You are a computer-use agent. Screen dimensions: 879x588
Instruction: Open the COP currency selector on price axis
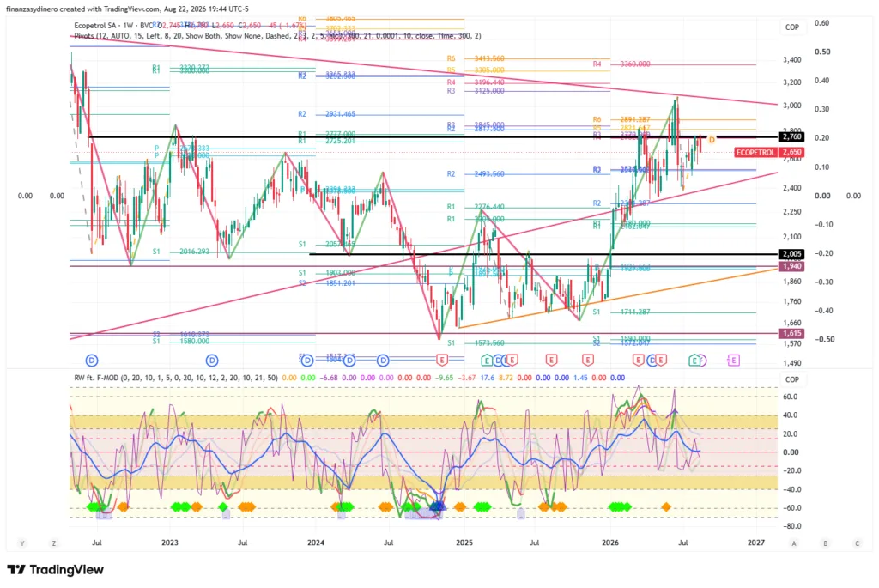(x=792, y=27)
